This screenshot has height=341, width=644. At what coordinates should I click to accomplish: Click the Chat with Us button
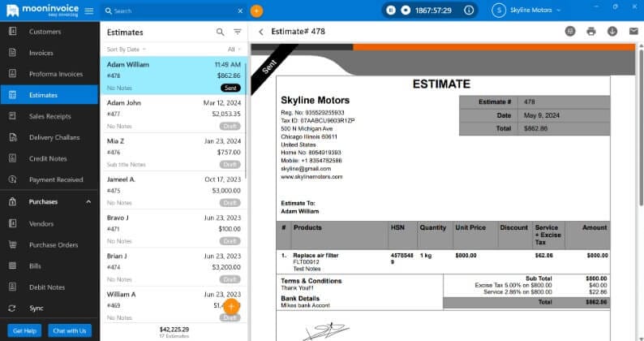[70, 330]
